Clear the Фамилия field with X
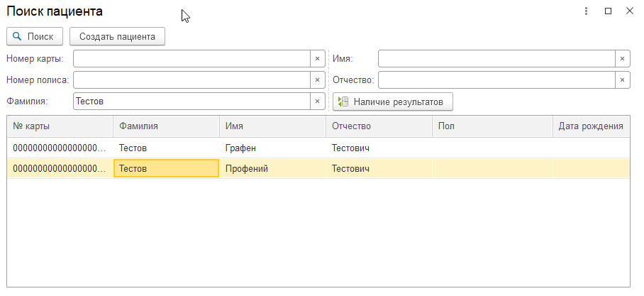 point(317,102)
